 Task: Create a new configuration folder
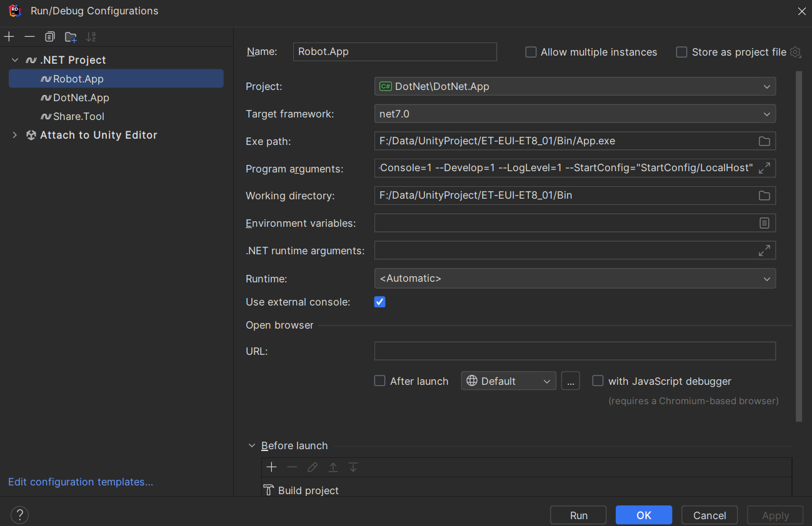(71, 37)
